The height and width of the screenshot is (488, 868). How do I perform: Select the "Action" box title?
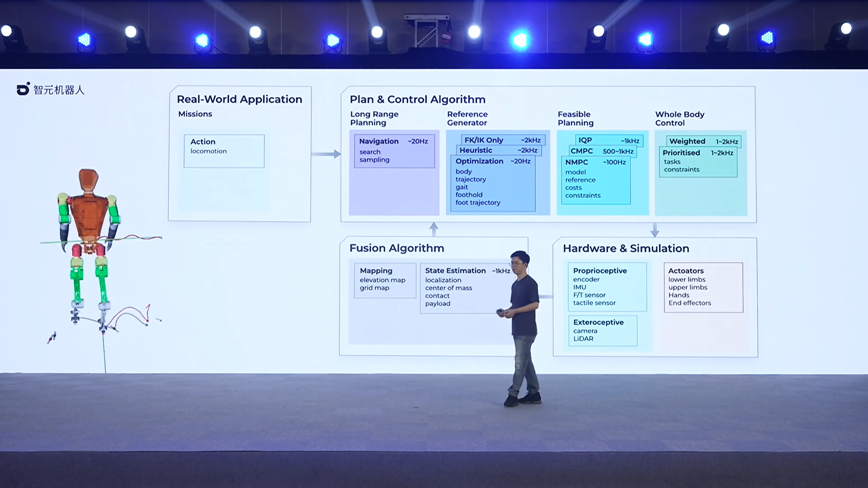click(203, 141)
